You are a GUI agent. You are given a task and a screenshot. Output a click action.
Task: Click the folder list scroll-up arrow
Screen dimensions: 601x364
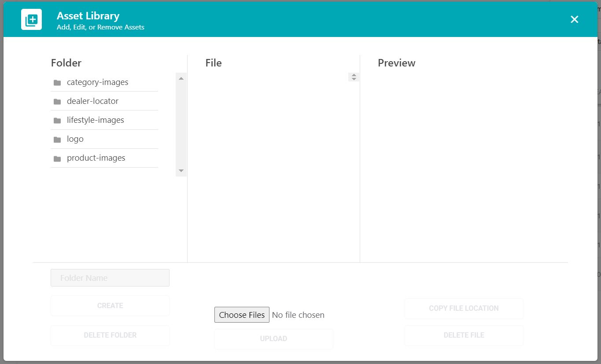(181, 78)
